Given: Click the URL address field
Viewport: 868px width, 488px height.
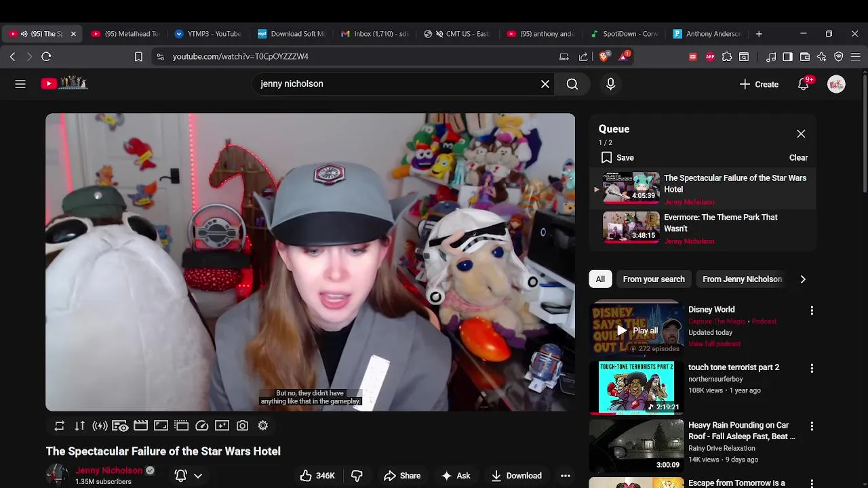Looking at the screenshot, I should [x=359, y=57].
